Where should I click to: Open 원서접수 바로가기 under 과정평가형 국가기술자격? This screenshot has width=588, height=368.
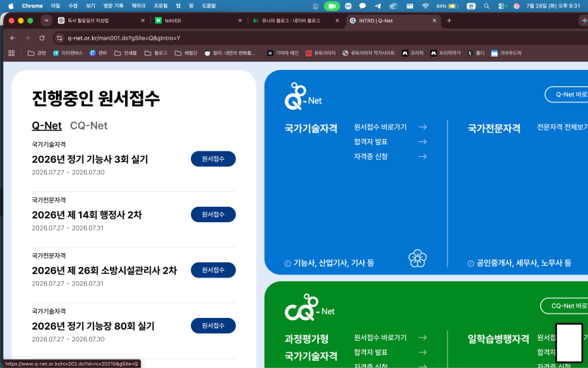click(x=390, y=338)
